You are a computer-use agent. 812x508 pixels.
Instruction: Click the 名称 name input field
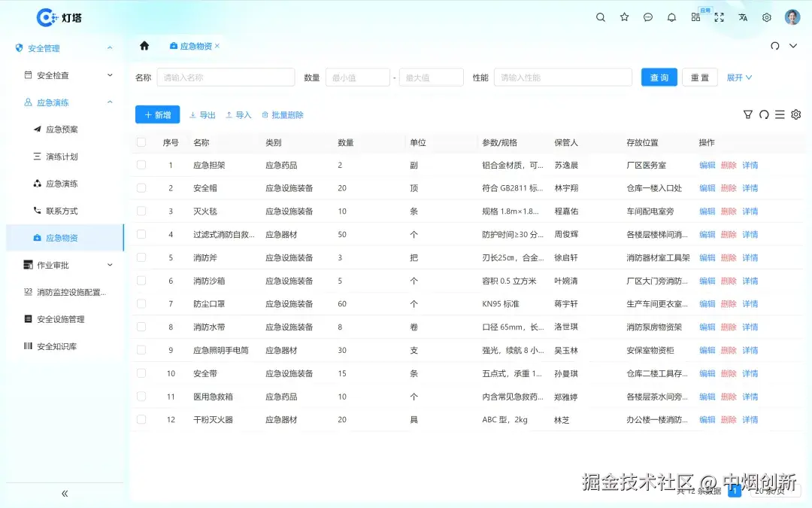[226, 77]
